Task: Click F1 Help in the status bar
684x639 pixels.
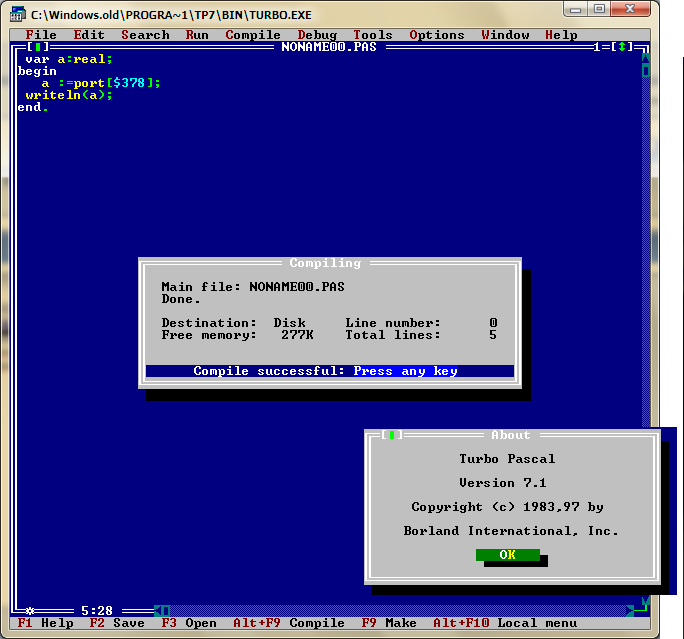Action: click(x=45, y=624)
